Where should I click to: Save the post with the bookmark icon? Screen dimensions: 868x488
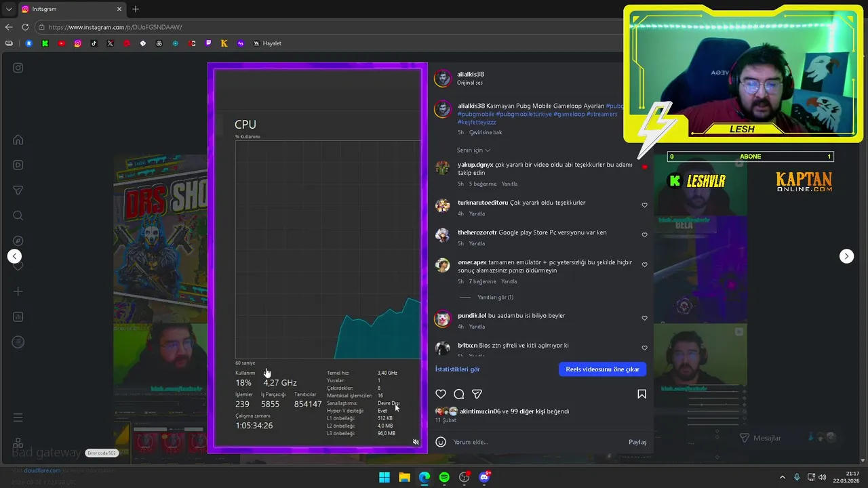tap(642, 394)
